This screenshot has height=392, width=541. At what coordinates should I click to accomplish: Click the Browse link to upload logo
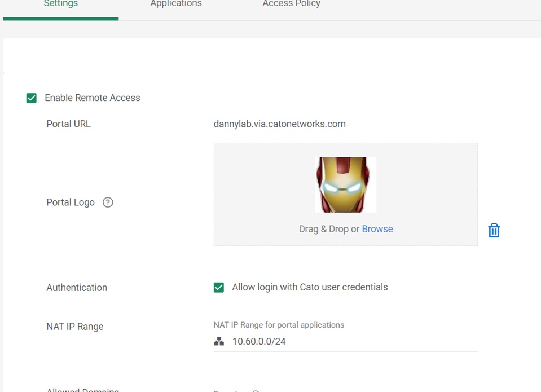pyautogui.click(x=377, y=229)
